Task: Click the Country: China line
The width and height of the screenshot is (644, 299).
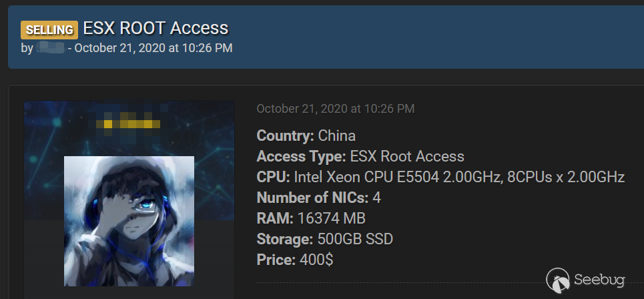Action: (x=306, y=136)
